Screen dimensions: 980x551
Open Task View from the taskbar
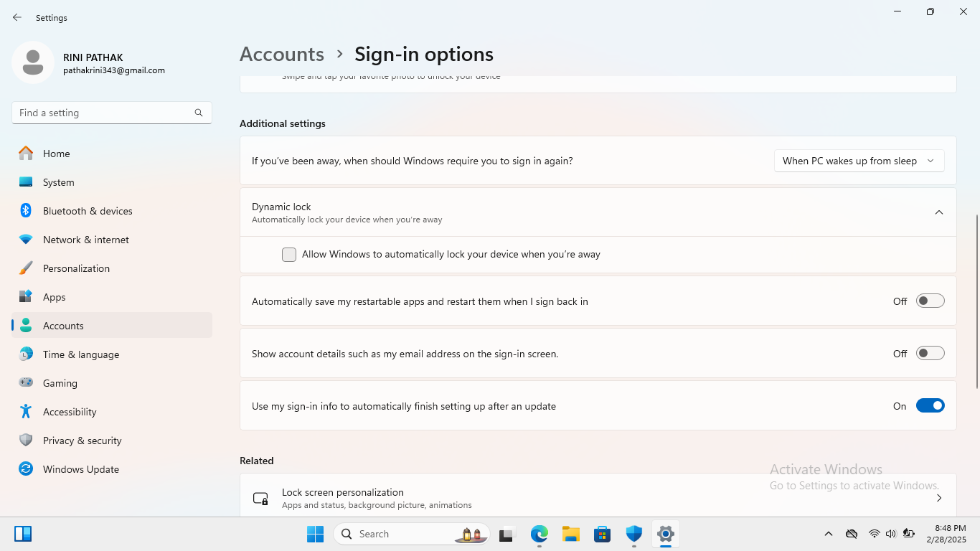pos(508,534)
